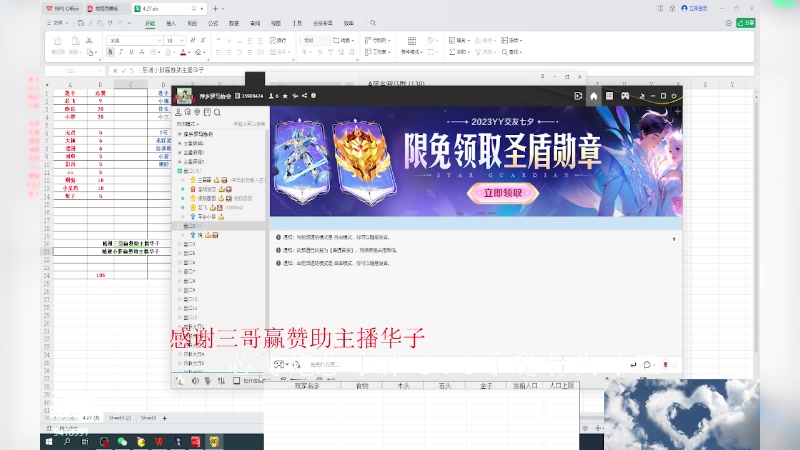Open the 填充 fill dropdown
The height and width of the screenshot is (450, 800).
[x=459, y=40]
